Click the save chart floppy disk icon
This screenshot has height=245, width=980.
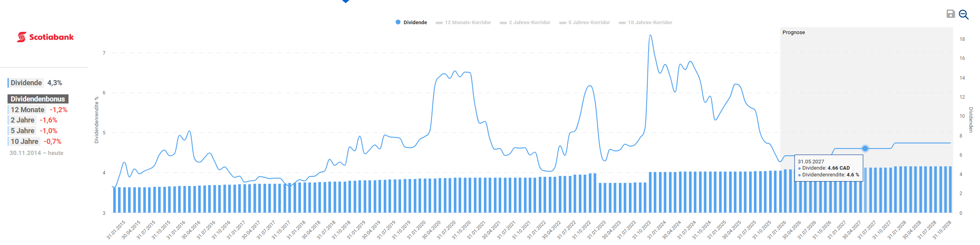950,14
